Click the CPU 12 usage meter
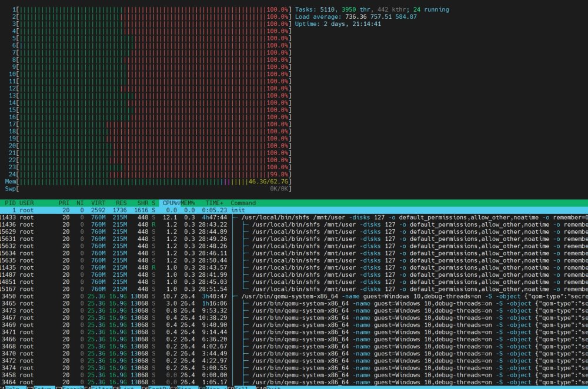Screen dimensions: 588x389 (x=150, y=89)
